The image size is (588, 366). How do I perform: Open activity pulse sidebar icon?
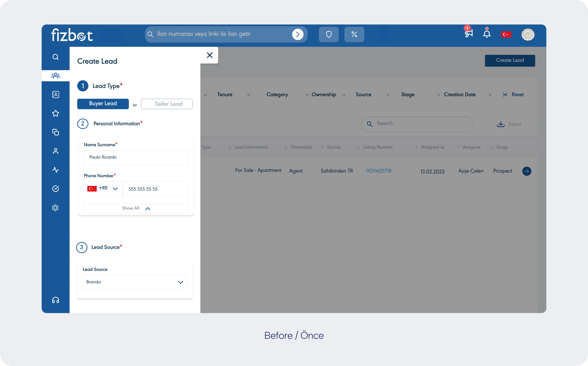55,170
